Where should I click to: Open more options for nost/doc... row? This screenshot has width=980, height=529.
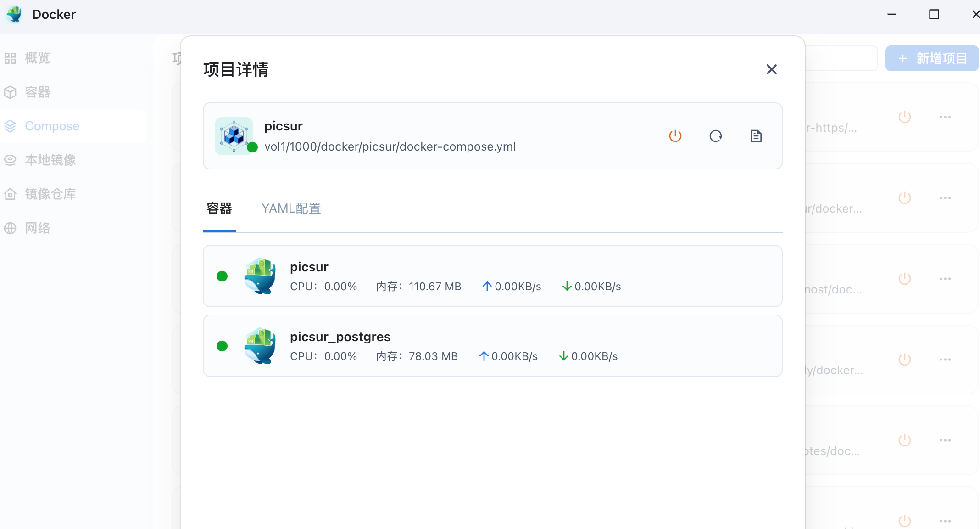(945, 279)
